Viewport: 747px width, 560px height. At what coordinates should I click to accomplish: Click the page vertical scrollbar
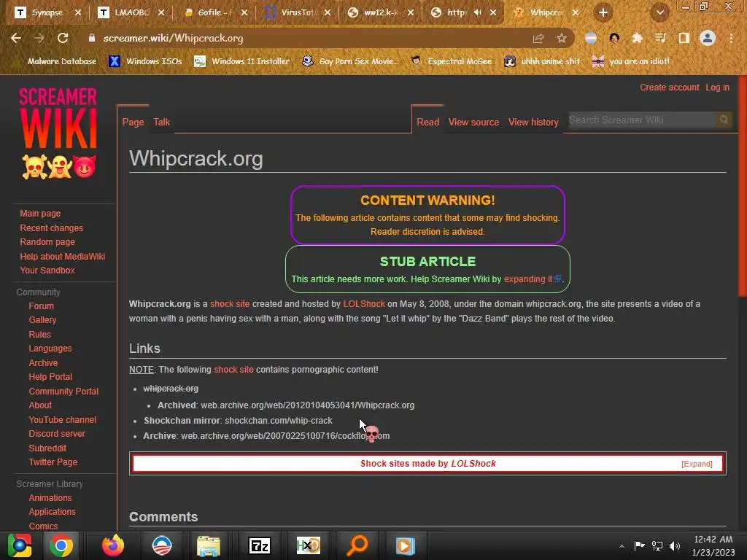click(742, 186)
